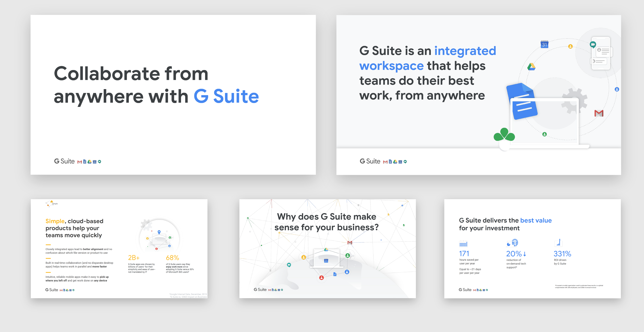Click the Hangouts icon in the integrated workspace slide footer
The width and height of the screenshot is (644, 332).
click(x=405, y=162)
